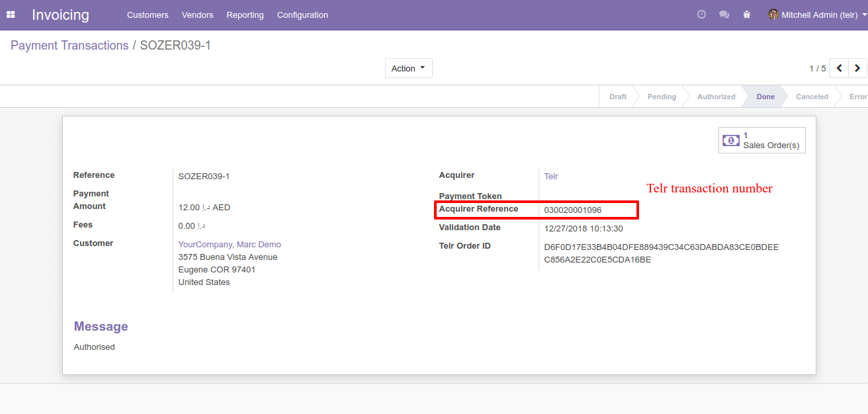Screen dimensions: 868x414
Task: Click SOZER039-1 breadcrumb title
Action: click(175, 46)
